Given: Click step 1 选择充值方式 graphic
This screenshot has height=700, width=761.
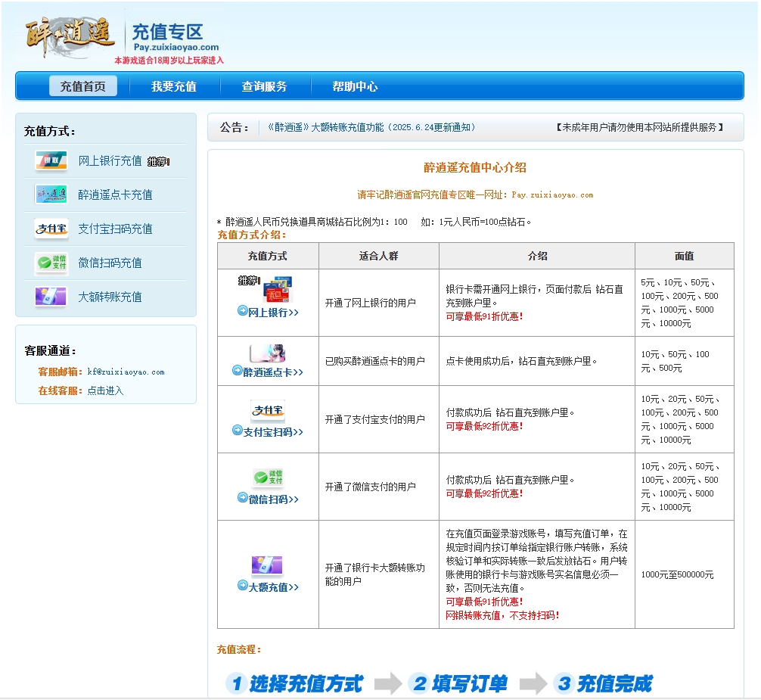Looking at the screenshot, I should coord(294,683).
